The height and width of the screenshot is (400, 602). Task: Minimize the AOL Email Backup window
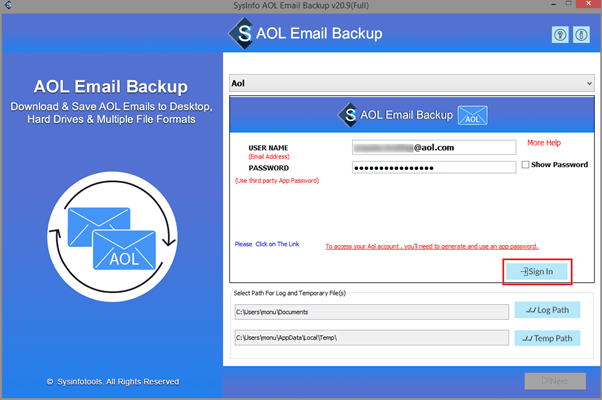(553, 4)
